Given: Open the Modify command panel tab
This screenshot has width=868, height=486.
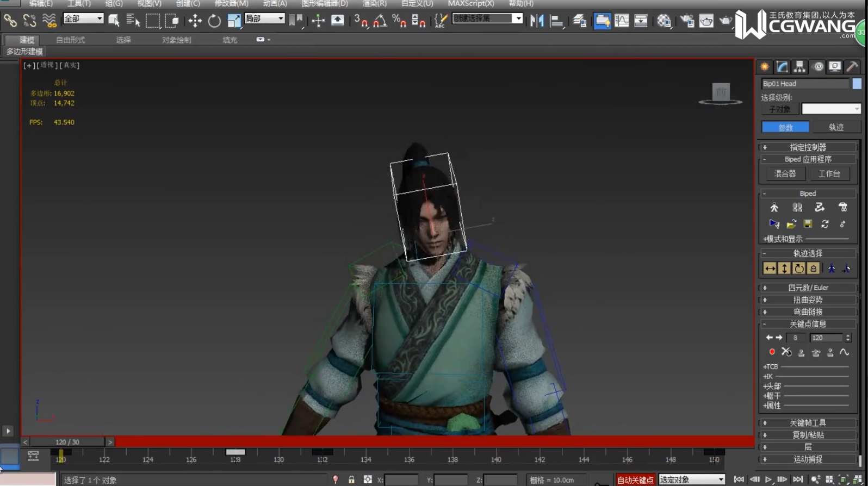Looking at the screenshot, I should click(782, 67).
